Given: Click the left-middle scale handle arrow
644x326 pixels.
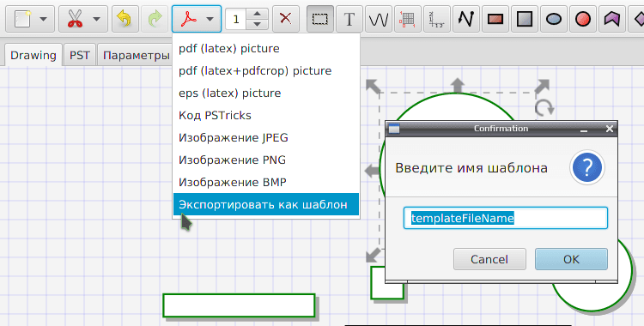Looking at the screenshot, I should pos(372,171).
